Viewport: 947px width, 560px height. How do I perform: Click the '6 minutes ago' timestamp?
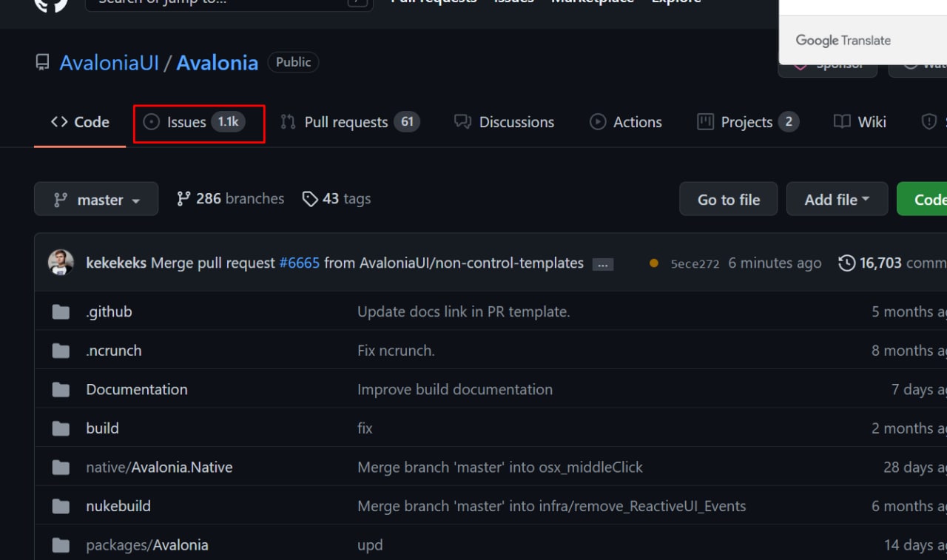[775, 263]
